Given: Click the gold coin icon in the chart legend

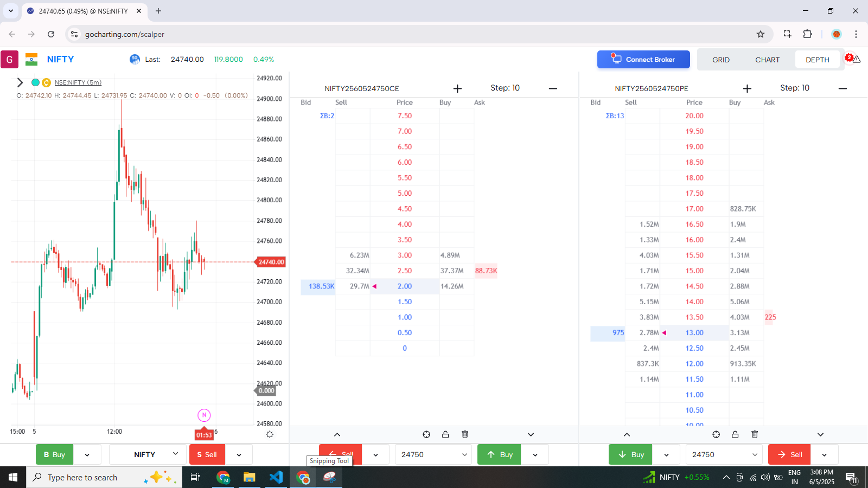Looking at the screenshot, I should pyautogui.click(x=45, y=82).
